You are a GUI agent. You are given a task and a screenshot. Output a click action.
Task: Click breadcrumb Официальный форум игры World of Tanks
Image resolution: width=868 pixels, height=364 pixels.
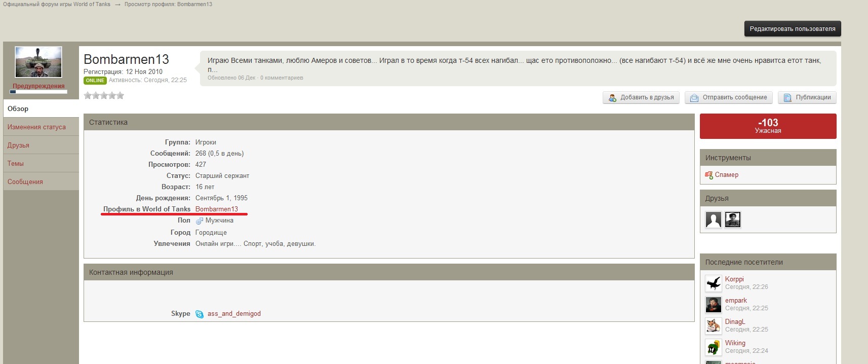tap(57, 4)
